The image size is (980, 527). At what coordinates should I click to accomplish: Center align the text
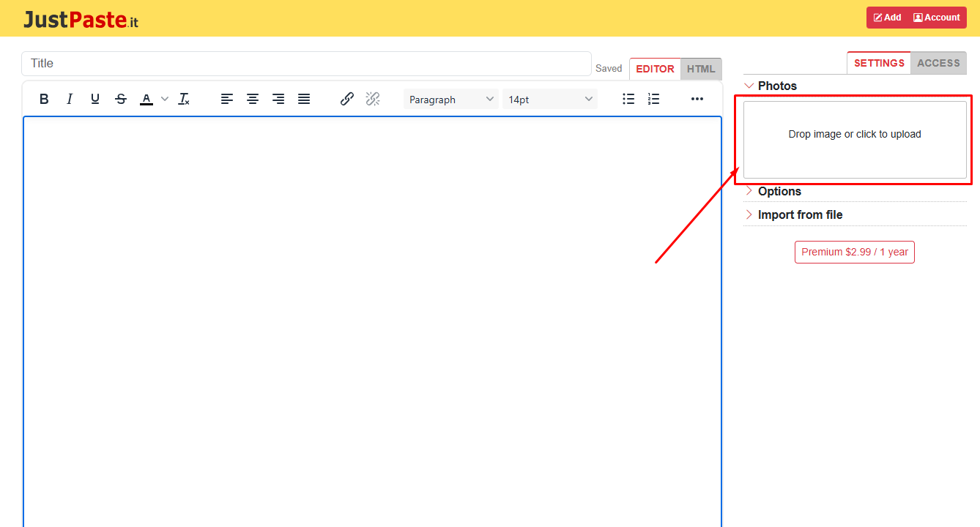click(253, 99)
